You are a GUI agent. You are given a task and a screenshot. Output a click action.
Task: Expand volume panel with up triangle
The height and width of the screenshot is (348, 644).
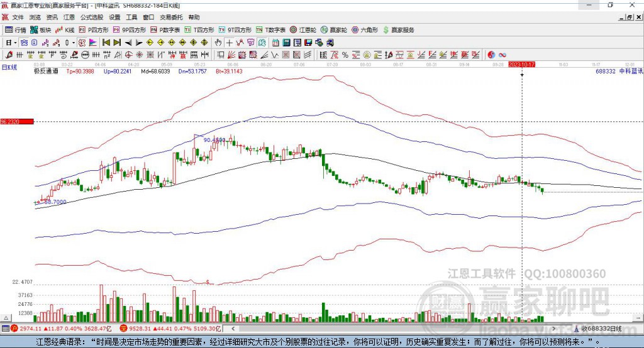[6, 318]
